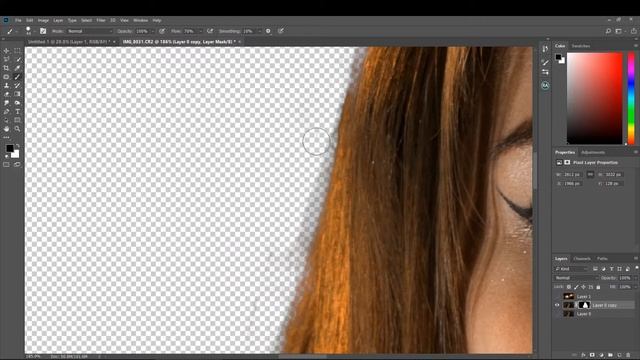Viewport: 640px width, 360px height.
Task: Open History panel icon in dock
Action: [545, 49]
